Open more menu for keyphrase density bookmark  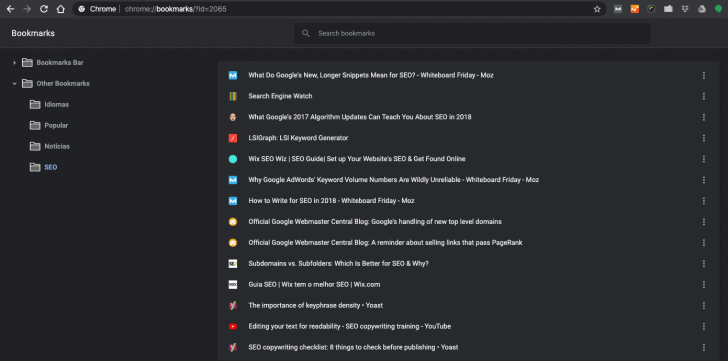tap(704, 305)
